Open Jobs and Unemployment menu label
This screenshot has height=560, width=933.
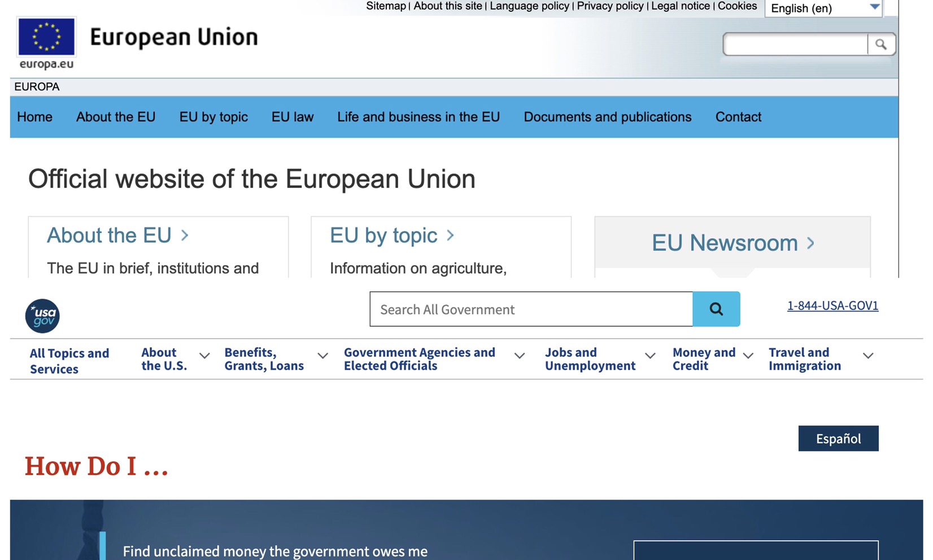click(x=590, y=359)
